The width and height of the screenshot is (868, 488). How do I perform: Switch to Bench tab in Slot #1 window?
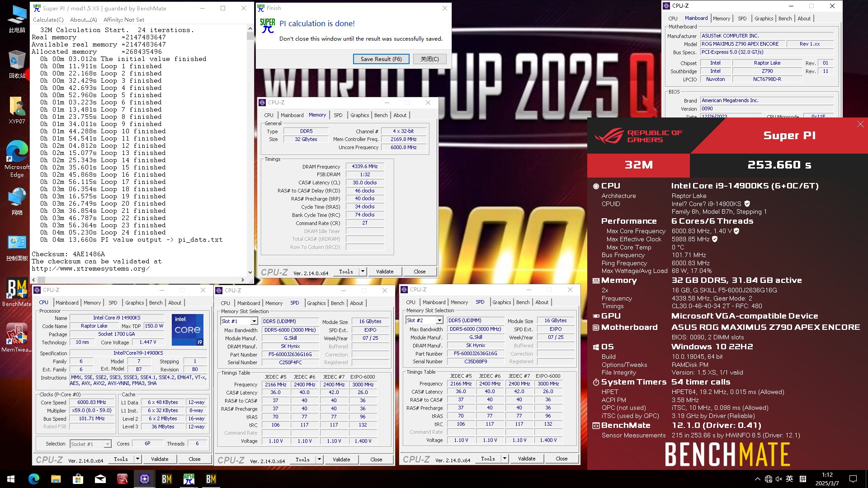(x=337, y=303)
